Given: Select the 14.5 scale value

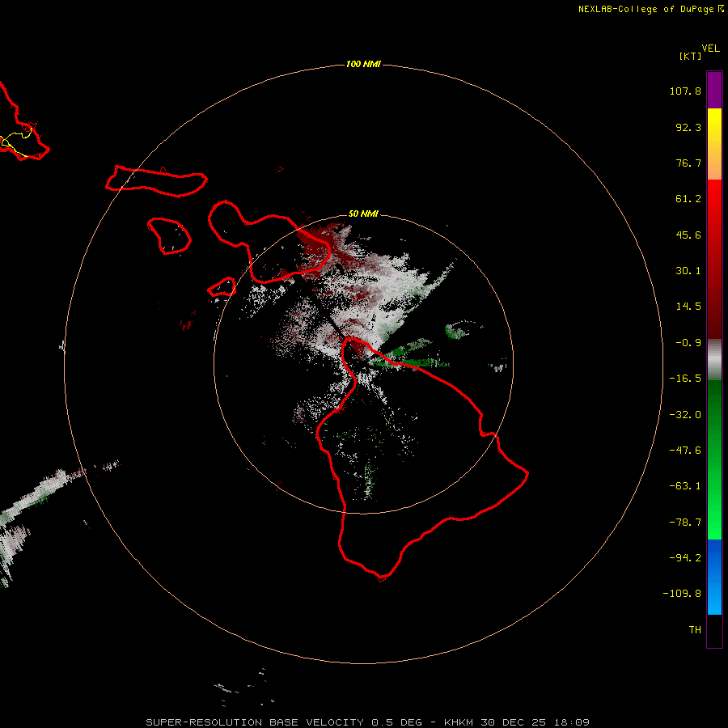Looking at the screenshot, I should coord(688,307).
